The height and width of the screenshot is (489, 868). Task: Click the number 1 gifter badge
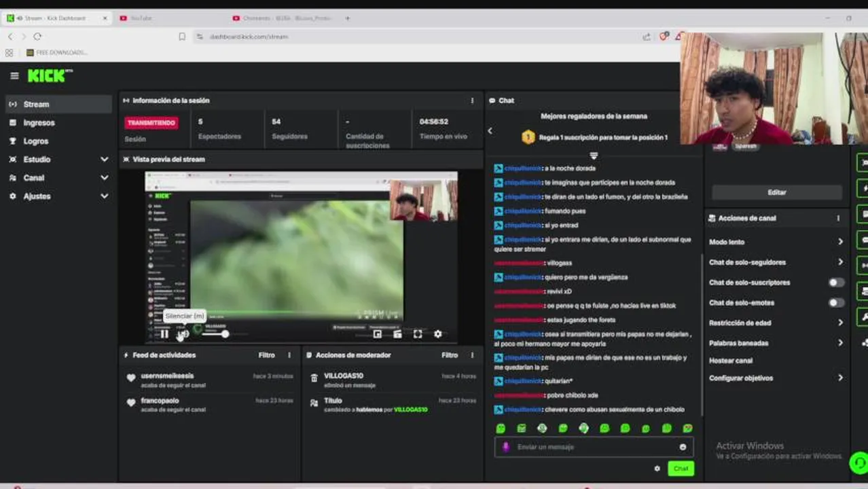[x=528, y=137]
